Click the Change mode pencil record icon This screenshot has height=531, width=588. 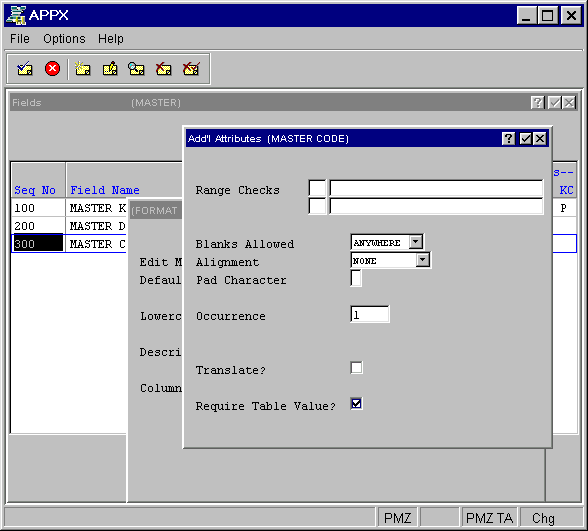[110, 69]
